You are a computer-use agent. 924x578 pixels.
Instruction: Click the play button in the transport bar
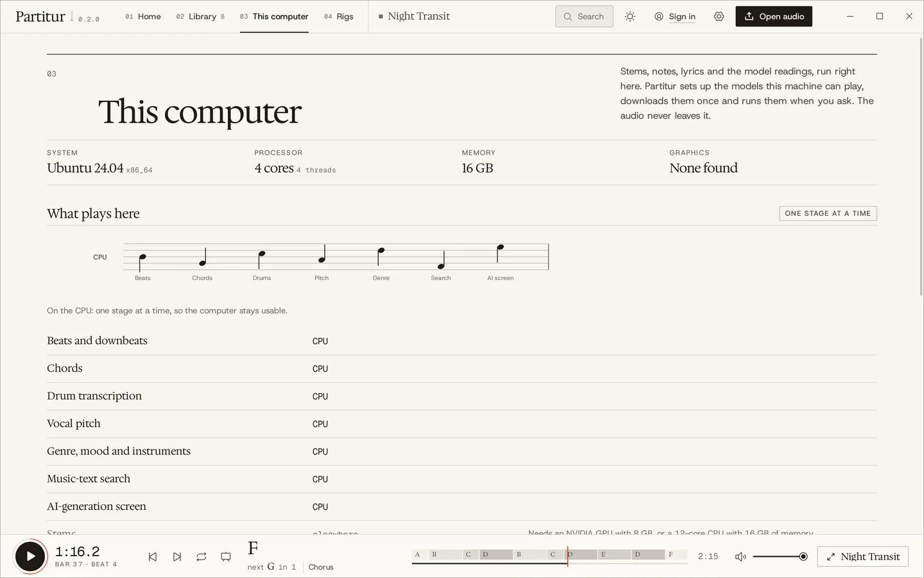[x=30, y=556]
